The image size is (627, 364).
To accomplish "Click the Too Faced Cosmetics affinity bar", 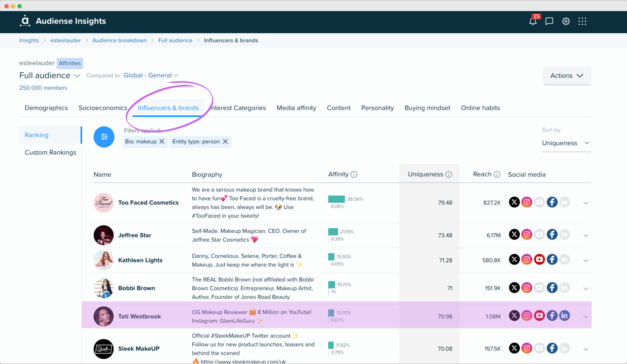I will click(336, 198).
